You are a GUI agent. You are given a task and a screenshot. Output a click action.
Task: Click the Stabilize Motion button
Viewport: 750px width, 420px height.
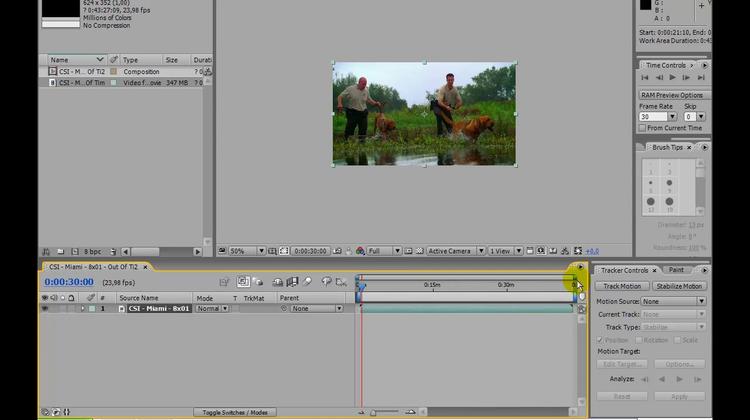click(x=679, y=286)
